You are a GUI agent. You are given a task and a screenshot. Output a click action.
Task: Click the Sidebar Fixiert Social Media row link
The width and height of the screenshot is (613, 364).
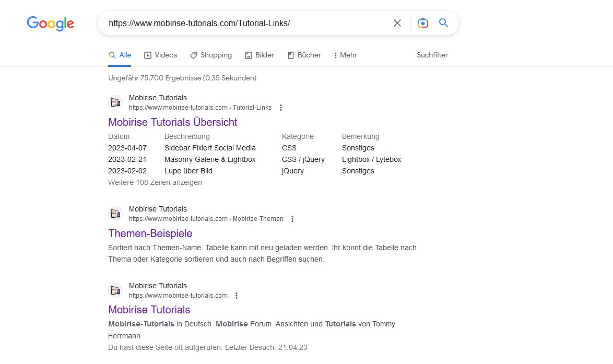point(210,148)
